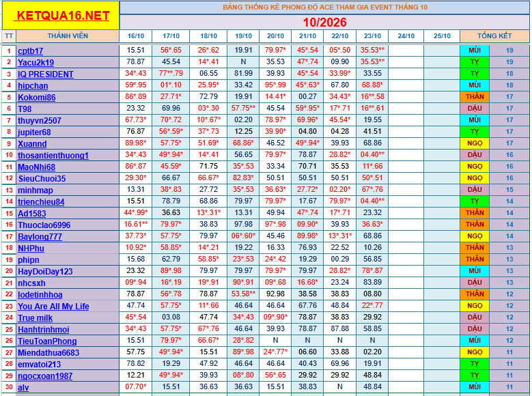Click the 19/10 column header

pyautogui.click(x=243, y=36)
